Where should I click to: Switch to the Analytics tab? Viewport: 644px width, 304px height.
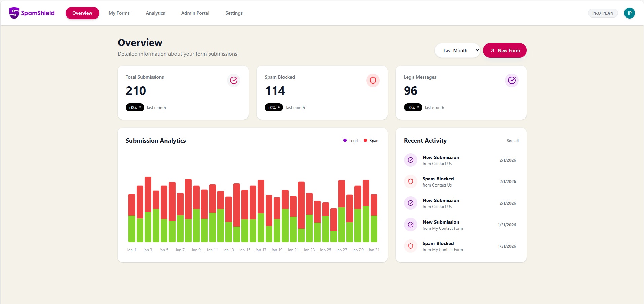coord(155,13)
